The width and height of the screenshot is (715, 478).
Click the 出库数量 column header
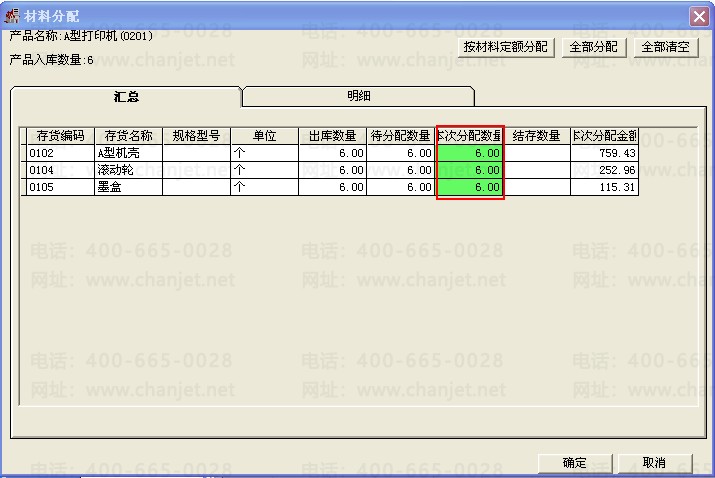point(332,136)
